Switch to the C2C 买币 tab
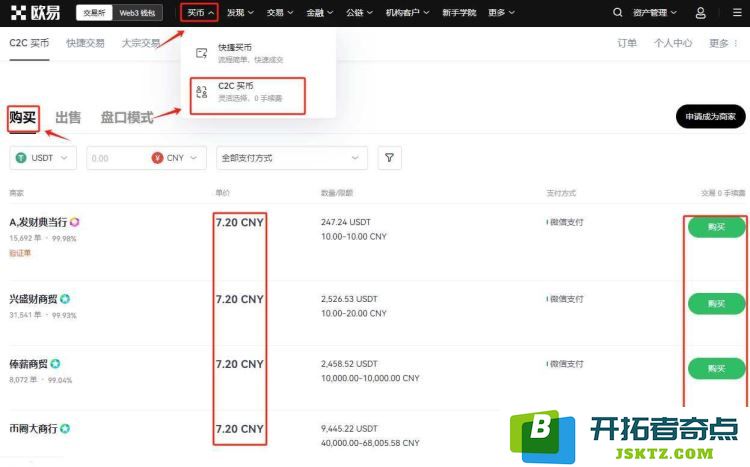The image size is (750, 467). (29, 43)
